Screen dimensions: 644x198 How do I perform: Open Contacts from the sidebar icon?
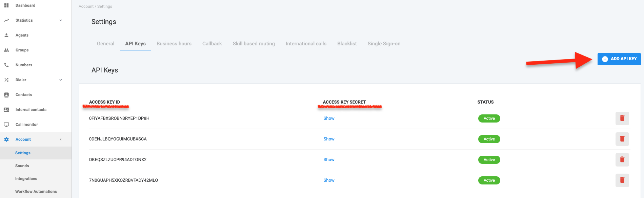coord(6,94)
